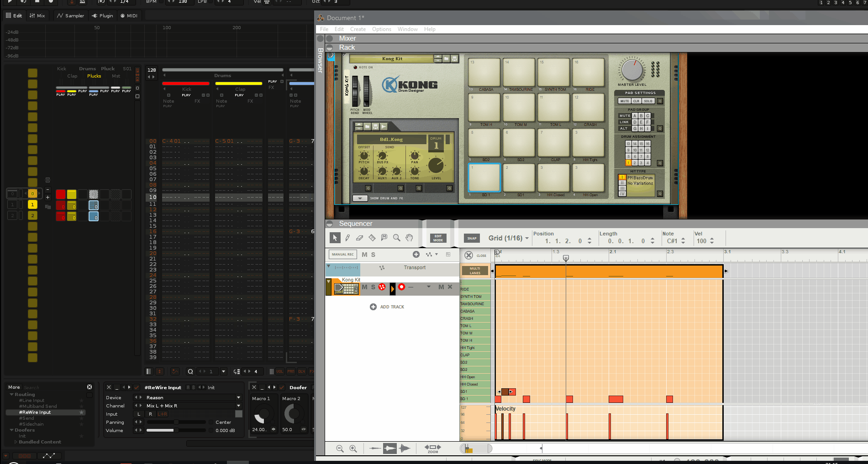The width and height of the screenshot is (868, 464).
Task: Trigger the BD 1 drum pad
Action: coord(484,177)
